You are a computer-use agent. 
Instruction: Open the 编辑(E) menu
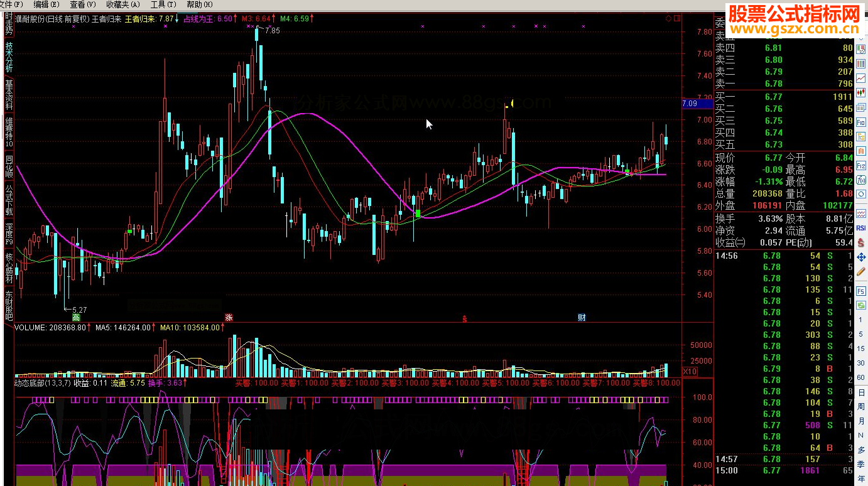point(46,4)
